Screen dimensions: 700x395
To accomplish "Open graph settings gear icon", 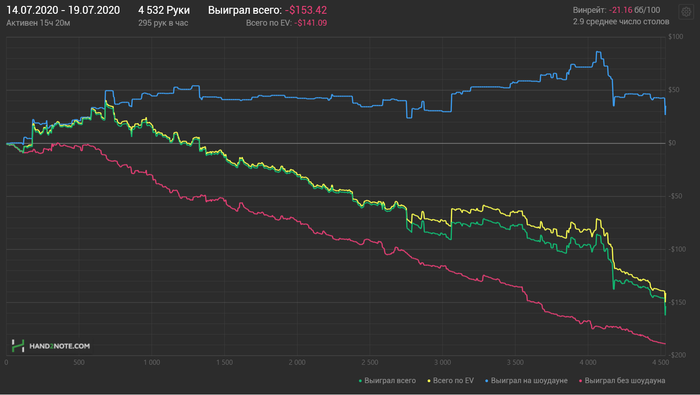I will click(686, 12).
